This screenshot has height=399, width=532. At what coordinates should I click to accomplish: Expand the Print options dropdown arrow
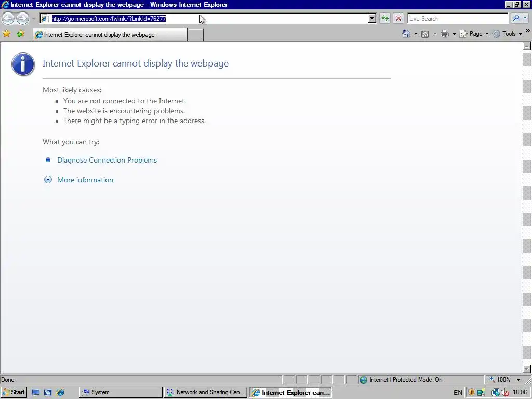click(x=454, y=34)
